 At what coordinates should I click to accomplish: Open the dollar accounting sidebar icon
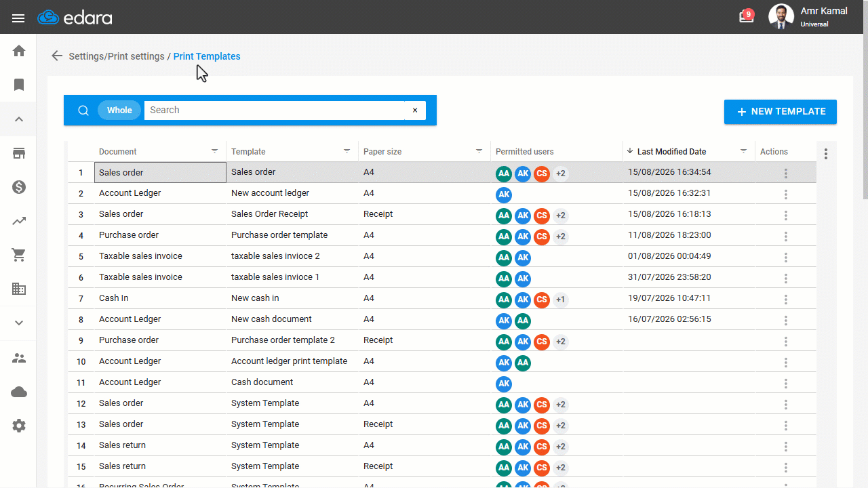[19, 187]
